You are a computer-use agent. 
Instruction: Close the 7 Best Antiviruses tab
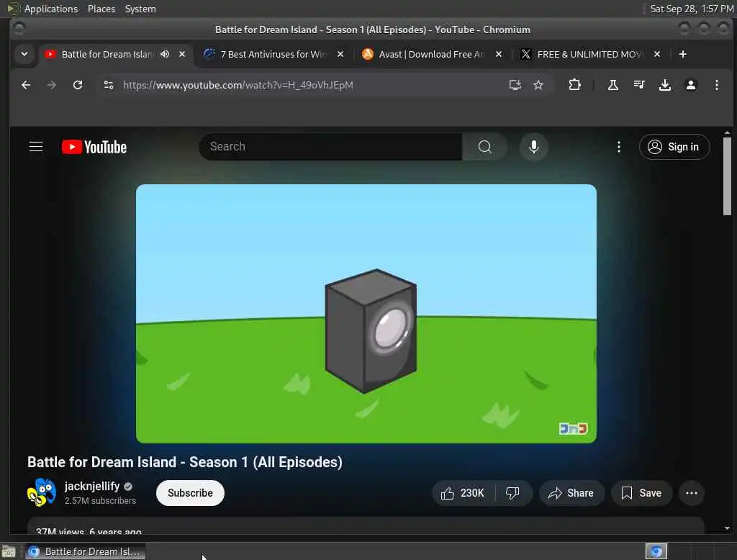[x=340, y=54]
